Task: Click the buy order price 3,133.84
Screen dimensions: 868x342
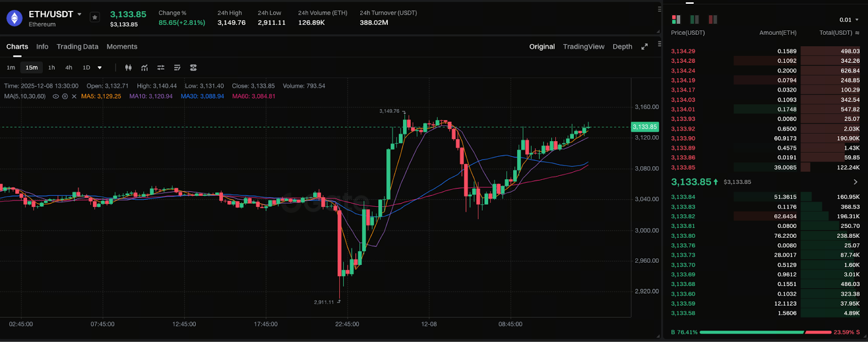Action: coord(683,197)
